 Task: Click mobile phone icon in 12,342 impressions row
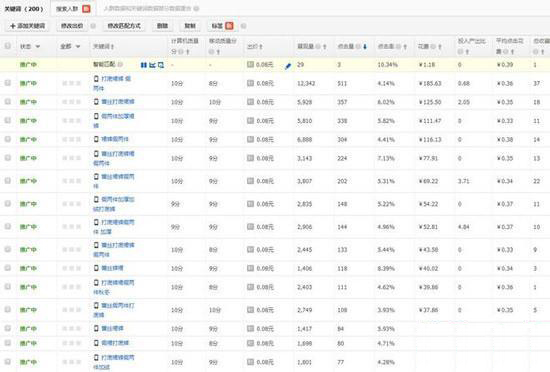pos(96,79)
